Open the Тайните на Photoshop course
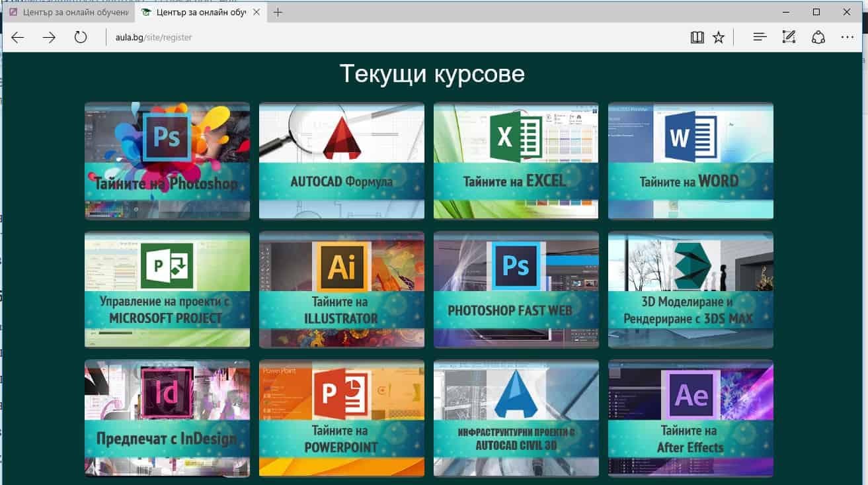The height and width of the screenshot is (485, 868). [x=167, y=161]
